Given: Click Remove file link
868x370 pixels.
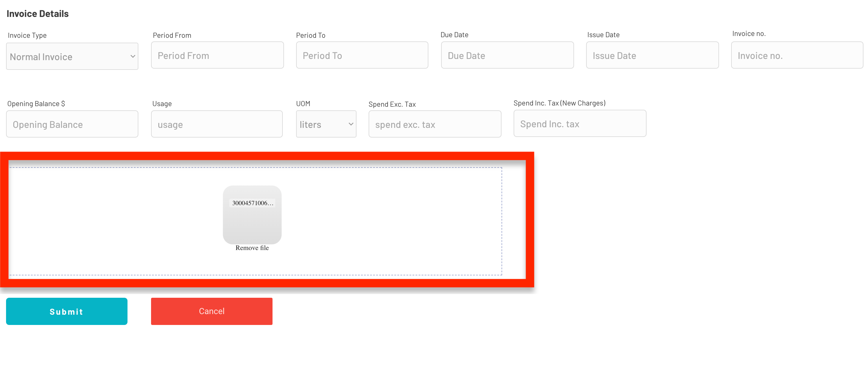Looking at the screenshot, I should 252,248.
